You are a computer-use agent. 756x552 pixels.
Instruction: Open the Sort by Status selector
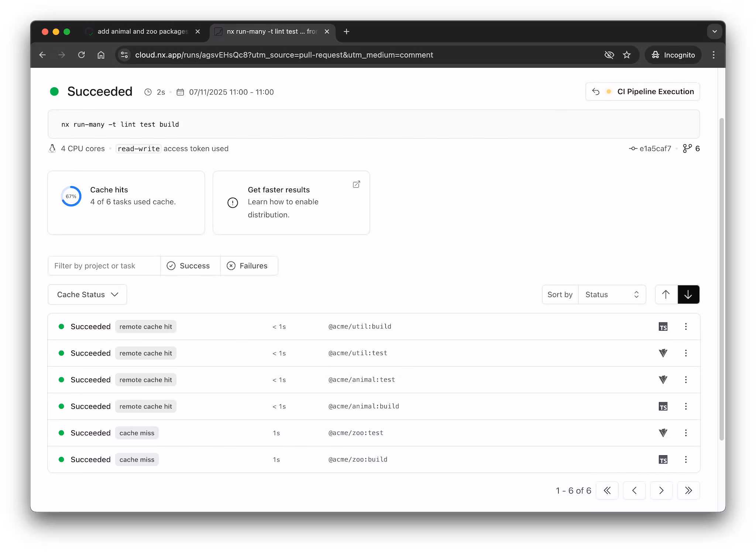pos(612,294)
